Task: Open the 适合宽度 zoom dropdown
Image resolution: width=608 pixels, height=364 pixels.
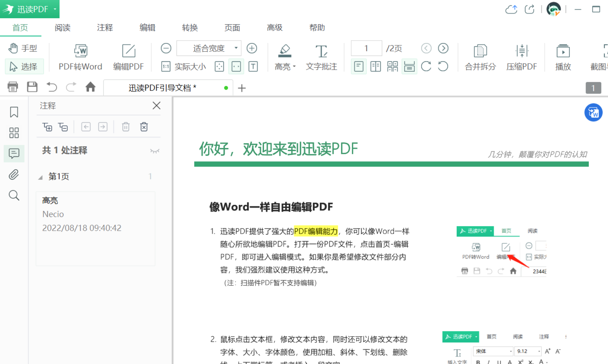Action: pos(209,48)
